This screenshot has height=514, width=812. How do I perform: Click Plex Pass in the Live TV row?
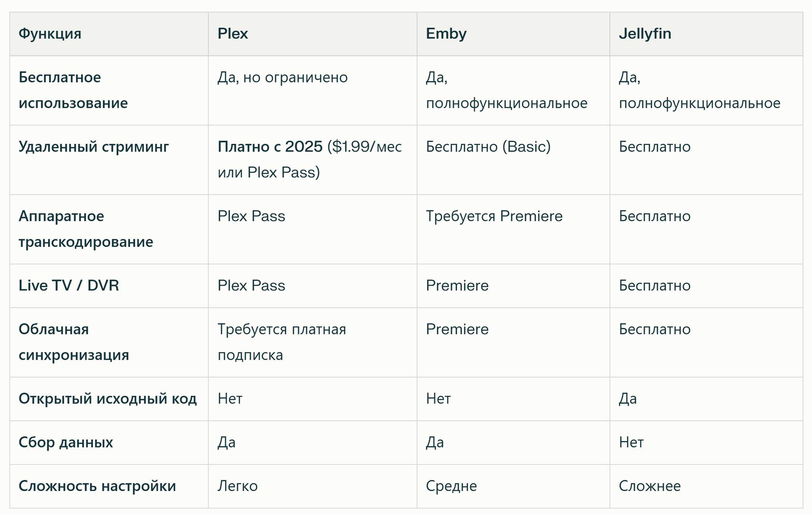251,285
